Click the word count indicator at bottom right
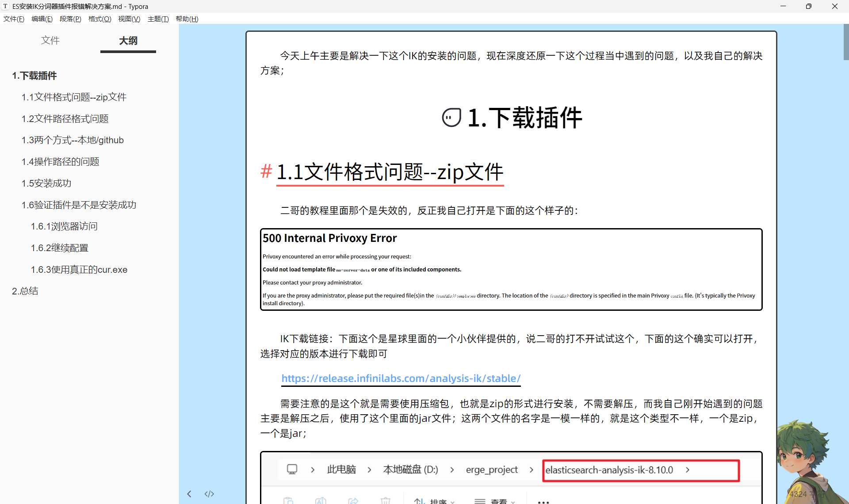 807,494
